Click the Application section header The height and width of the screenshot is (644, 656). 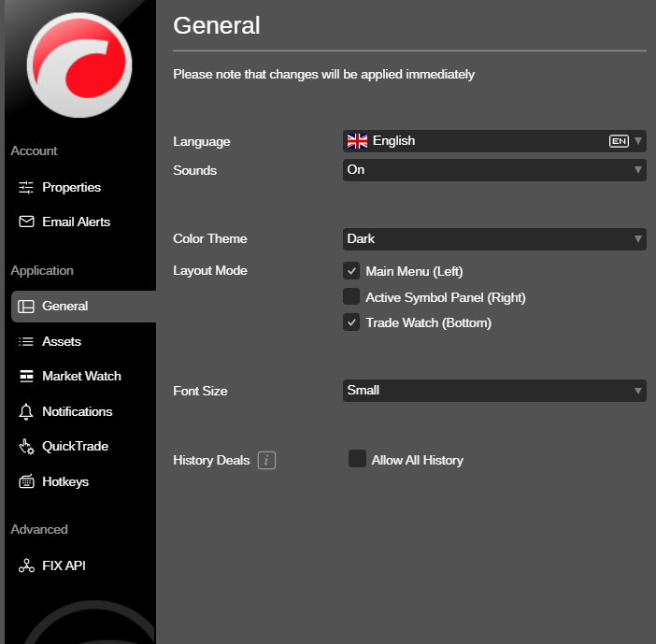click(42, 271)
